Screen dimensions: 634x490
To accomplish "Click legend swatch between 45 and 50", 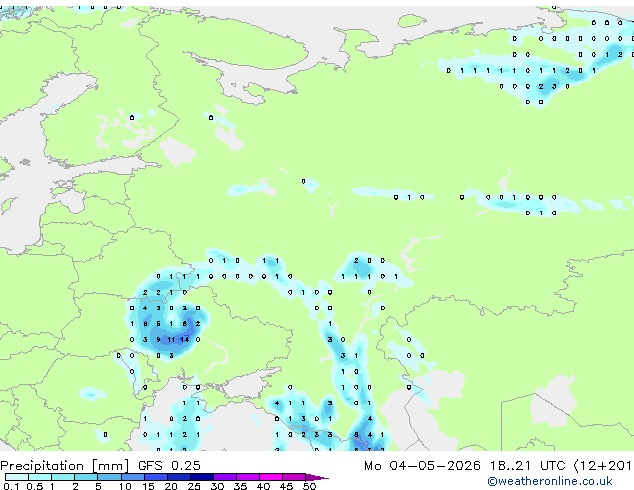I will click(x=294, y=477).
